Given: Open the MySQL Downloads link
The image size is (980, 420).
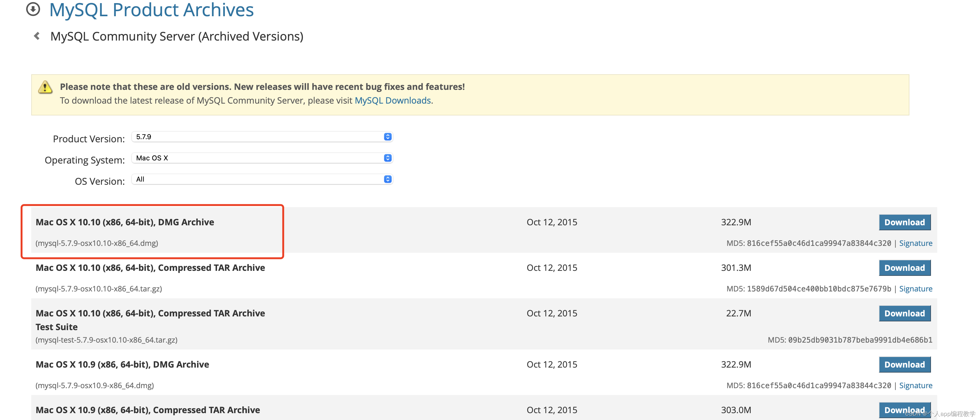Looking at the screenshot, I should [392, 101].
